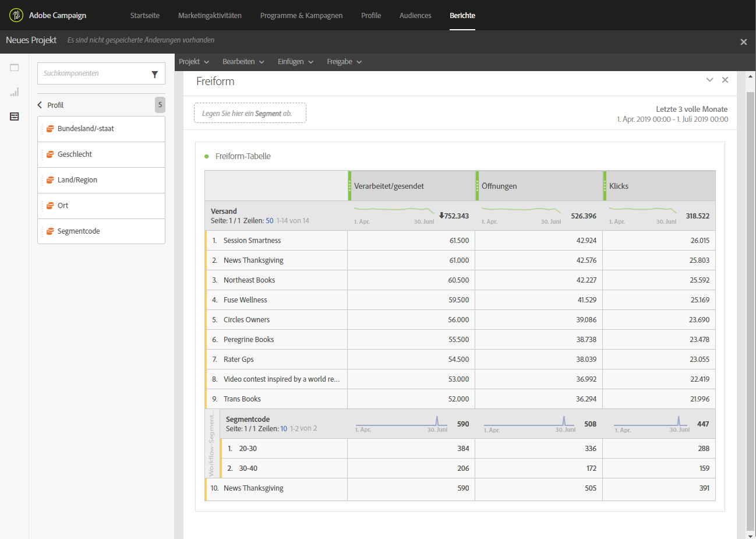Select the Berichte tab

pos(462,15)
